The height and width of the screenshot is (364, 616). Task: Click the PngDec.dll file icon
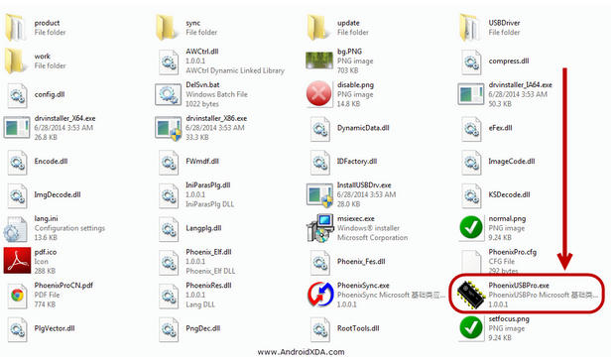coord(169,328)
